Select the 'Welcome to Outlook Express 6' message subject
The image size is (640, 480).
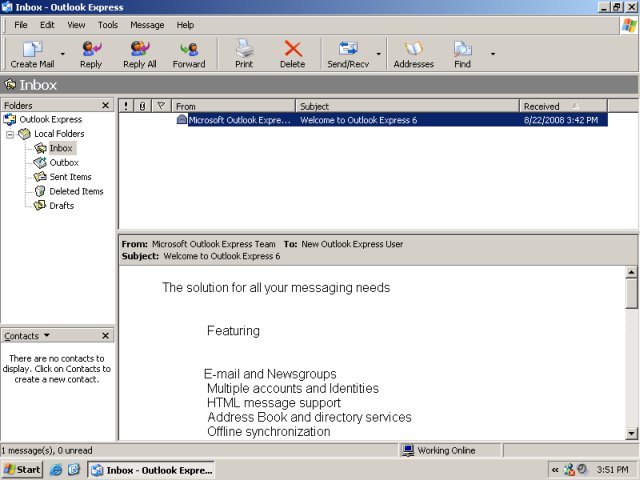click(x=358, y=120)
